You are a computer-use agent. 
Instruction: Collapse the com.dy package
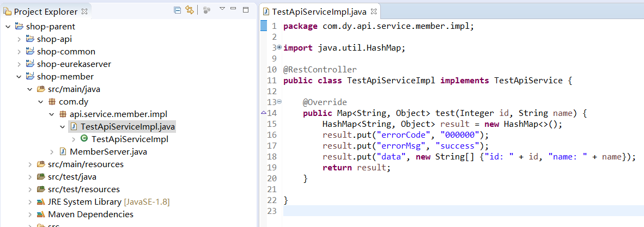click(x=41, y=102)
